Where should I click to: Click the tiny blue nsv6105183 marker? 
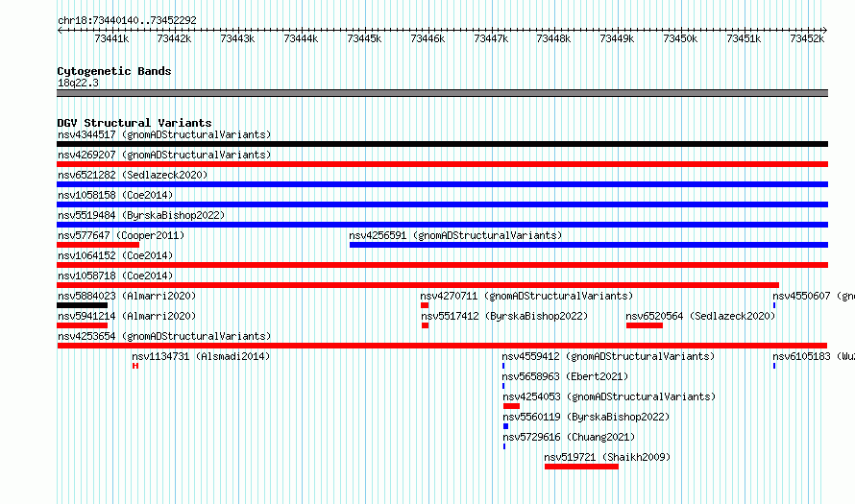point(774,366)
